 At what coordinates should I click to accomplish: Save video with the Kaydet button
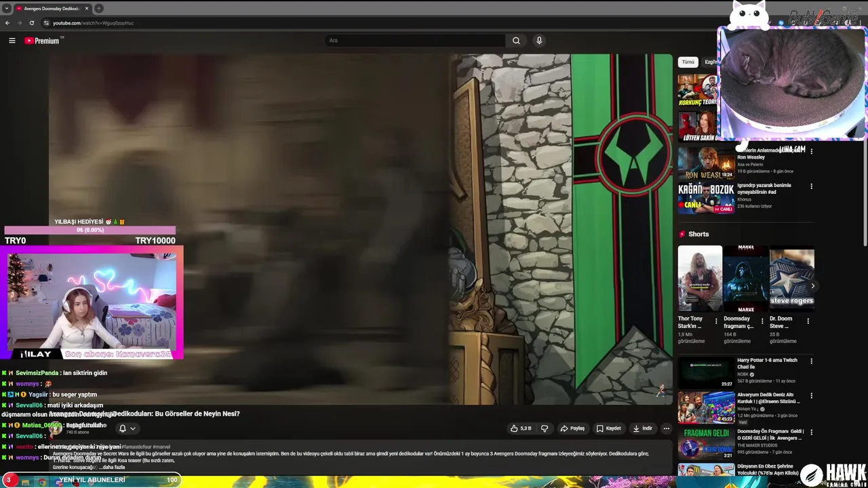coord(609,428)
